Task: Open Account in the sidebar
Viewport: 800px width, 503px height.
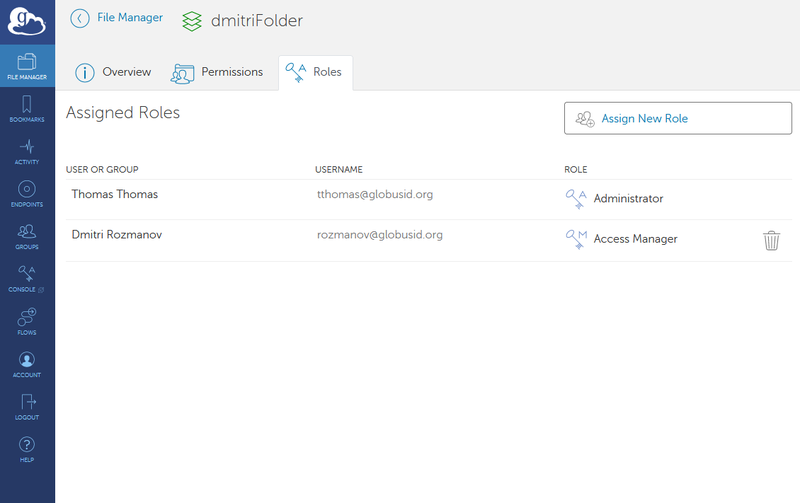Action: [27, 364]
